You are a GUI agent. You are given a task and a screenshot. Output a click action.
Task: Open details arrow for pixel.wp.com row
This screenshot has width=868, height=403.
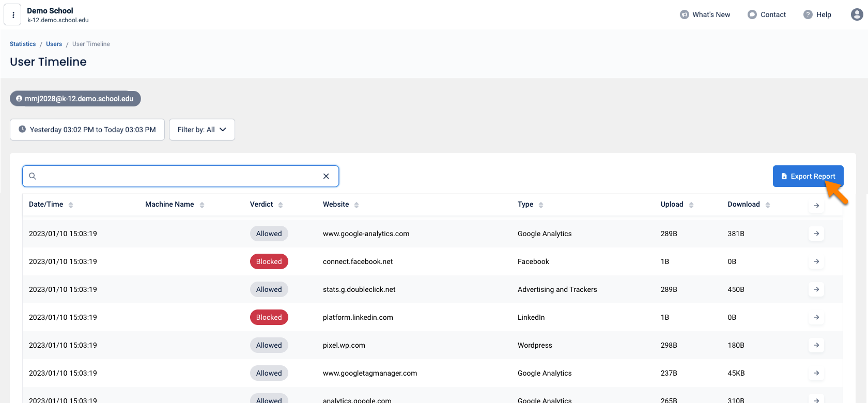pos(816,345)
